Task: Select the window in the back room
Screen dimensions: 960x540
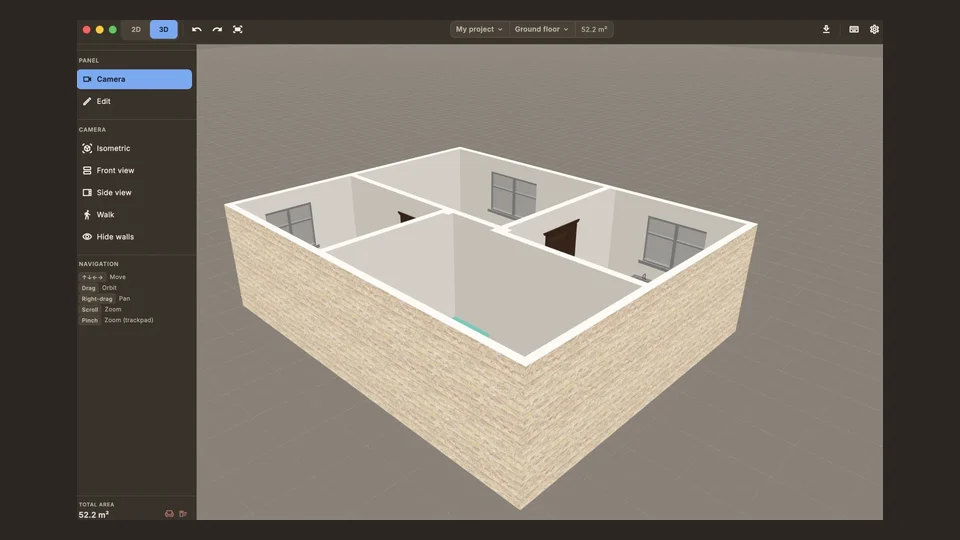Action: coord(513,195)
